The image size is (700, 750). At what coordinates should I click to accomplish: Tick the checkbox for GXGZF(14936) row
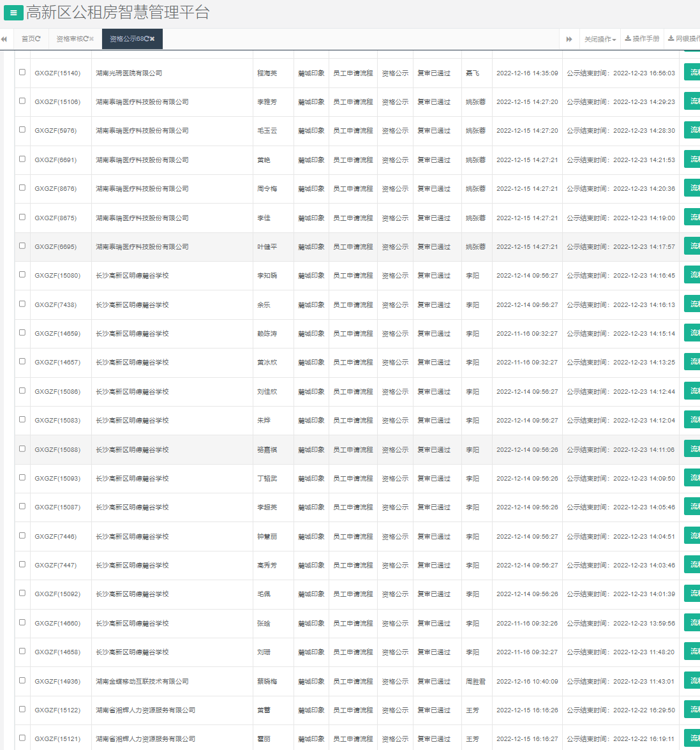point(22,680)
